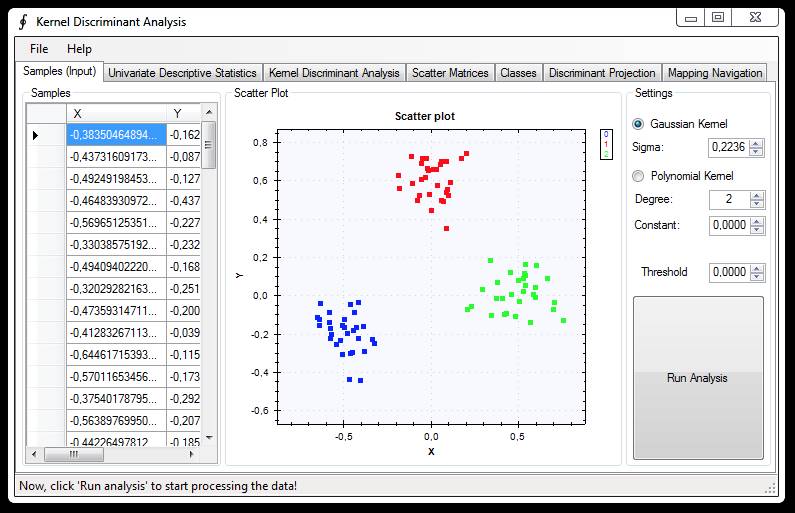Select cell -0,43731609173 in X column
795x513 pixels.
tap(116, 157)
